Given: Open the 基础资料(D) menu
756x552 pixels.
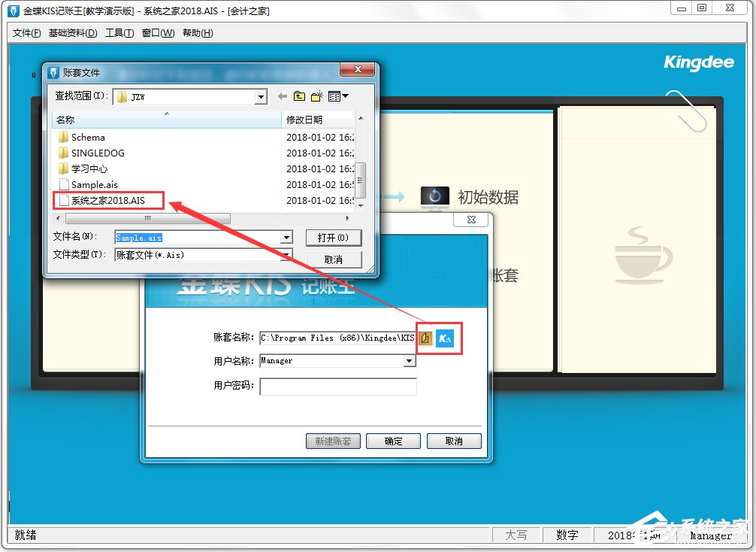Looking at the screenshot, I should 73,33.
